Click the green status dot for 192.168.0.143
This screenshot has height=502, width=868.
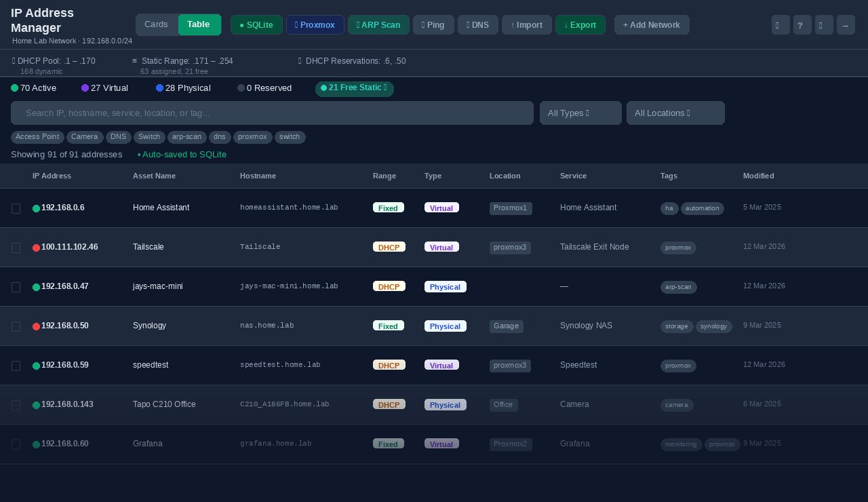point(37,405)
